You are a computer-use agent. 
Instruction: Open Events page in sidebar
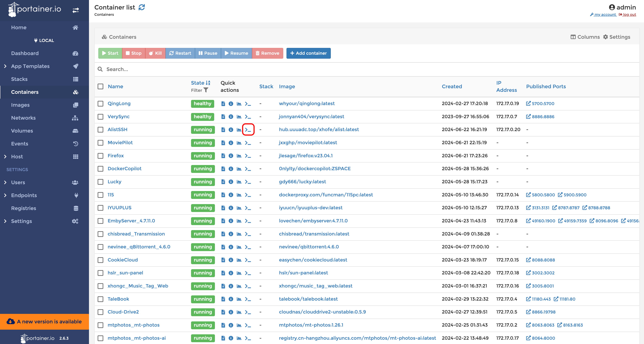[44, 144]
